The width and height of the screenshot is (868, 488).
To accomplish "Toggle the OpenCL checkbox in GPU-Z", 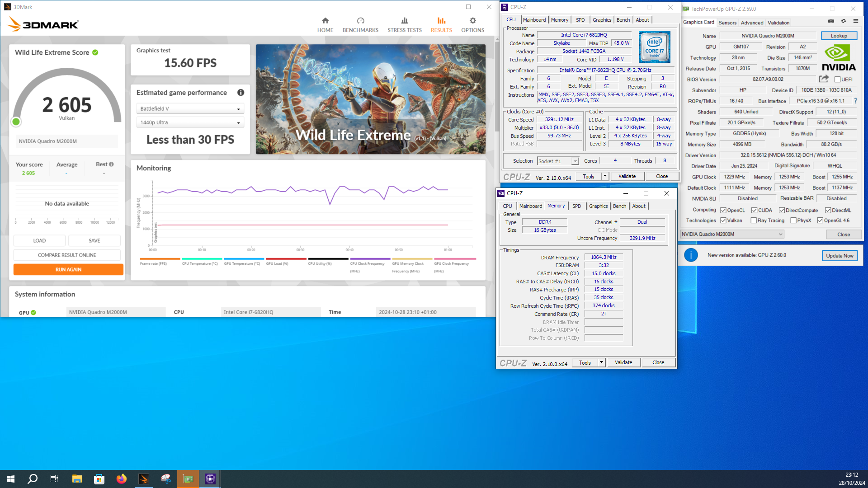I will coord(723,211).
